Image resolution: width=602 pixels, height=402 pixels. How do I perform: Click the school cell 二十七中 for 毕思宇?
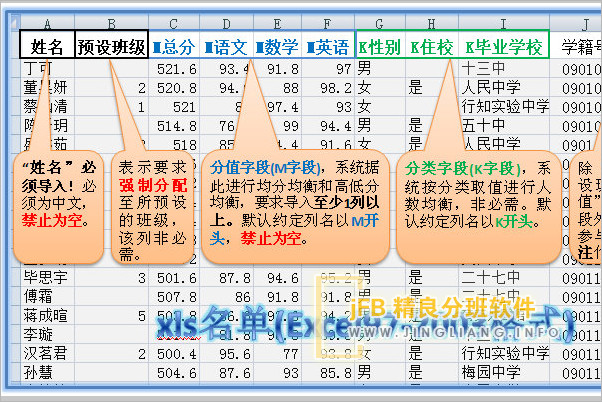pyautogui.click(x=504, y=277)
